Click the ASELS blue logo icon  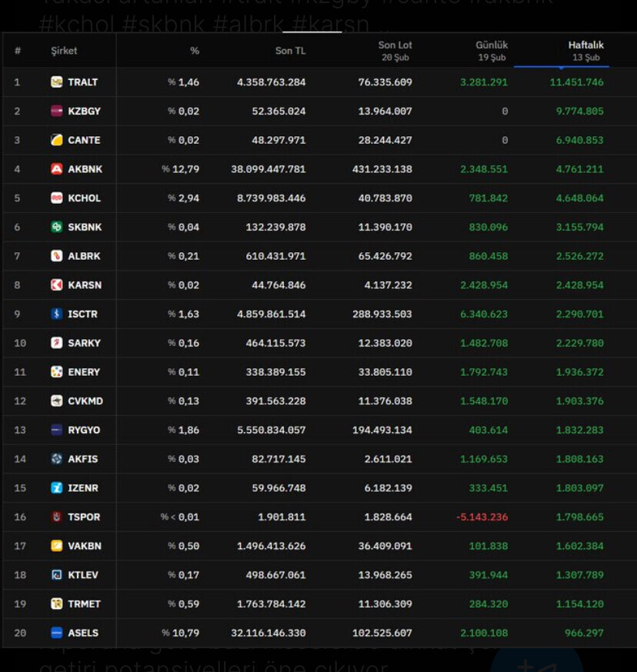56,634
